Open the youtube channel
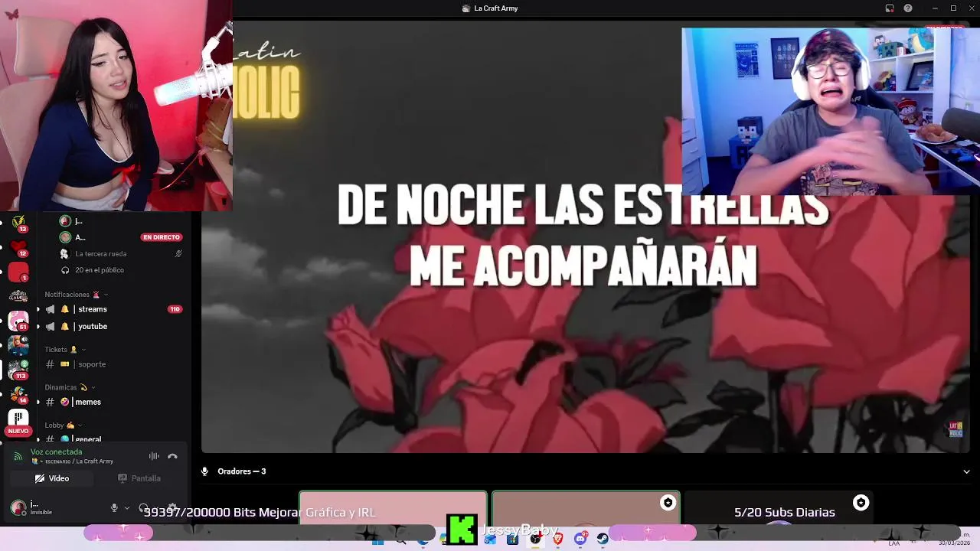980x551 pixels. point(112,326)
